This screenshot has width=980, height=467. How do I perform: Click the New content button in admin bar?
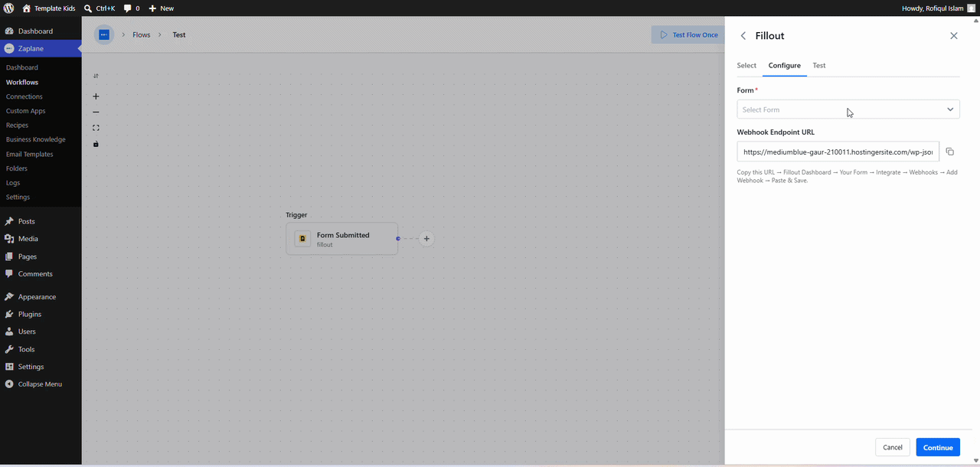click(x=161, y=8)
